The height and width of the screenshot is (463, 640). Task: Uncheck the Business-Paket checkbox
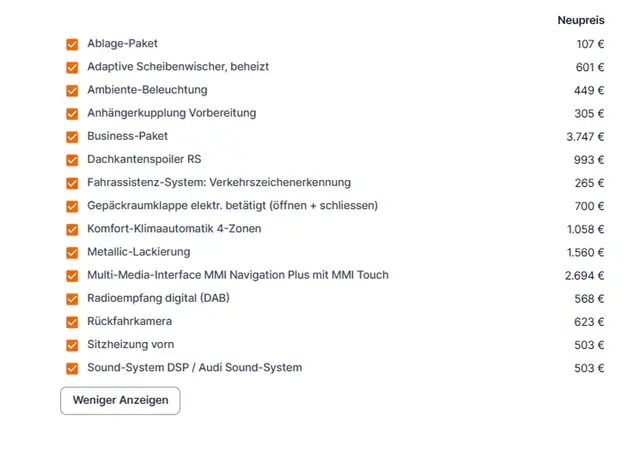(x=72, y=136)
